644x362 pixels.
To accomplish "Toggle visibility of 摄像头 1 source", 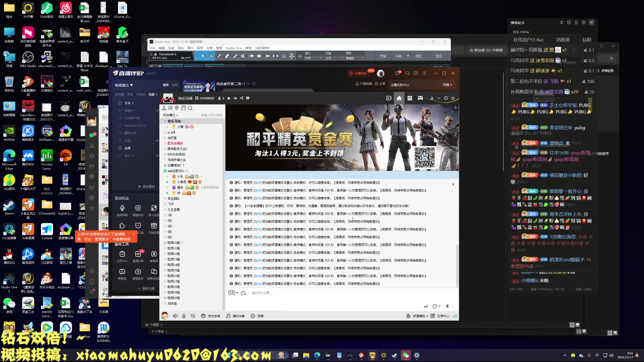I will (x=157, y=111).
